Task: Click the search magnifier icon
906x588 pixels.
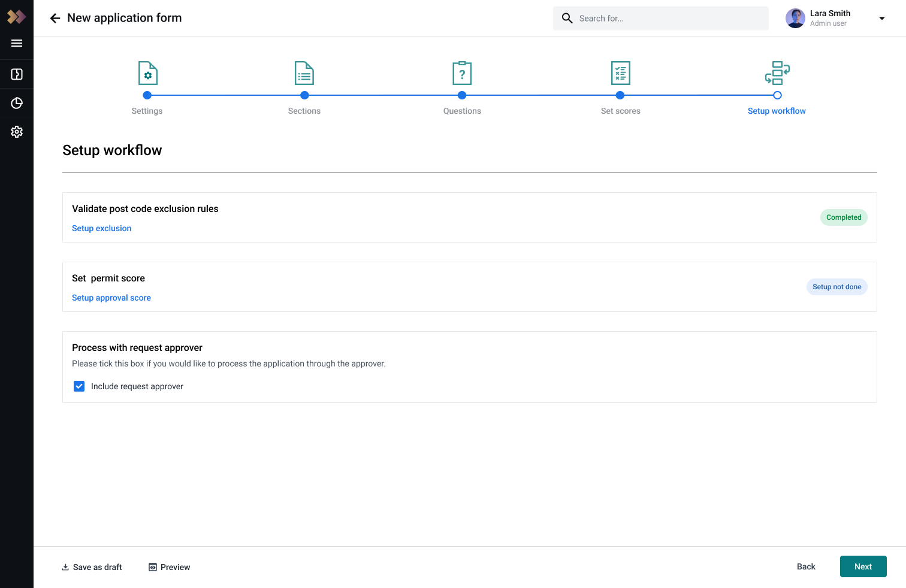Action: coord(567,18)
